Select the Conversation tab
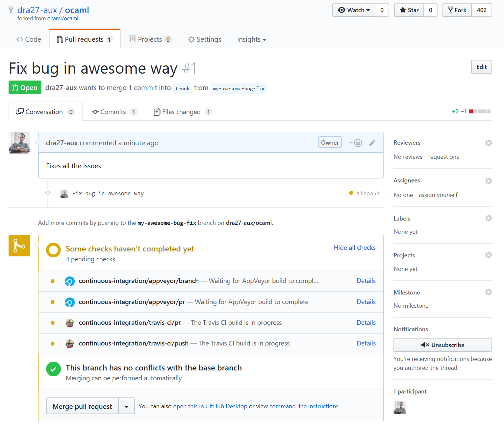This screenshot has height=427, width=504. pyautogui.click(x=45, y=112)
